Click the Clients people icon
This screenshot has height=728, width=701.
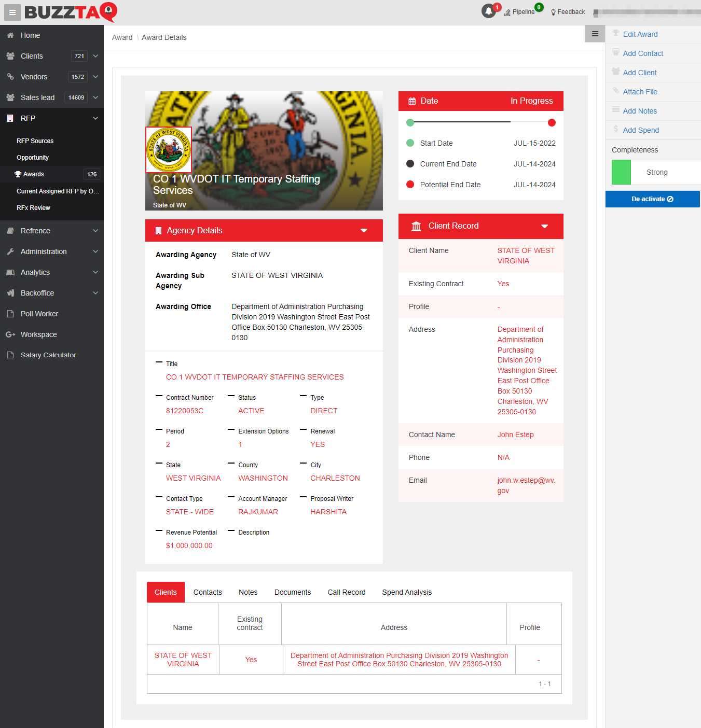pyautogui.click(x=10, y=56)
